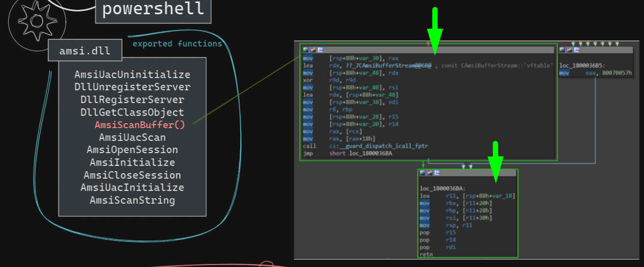Viewport: 644px width, 267px height.
Task: Click the 'mov rsi, [r11+30h]' instruction
Action: click(x=456, y=218)
